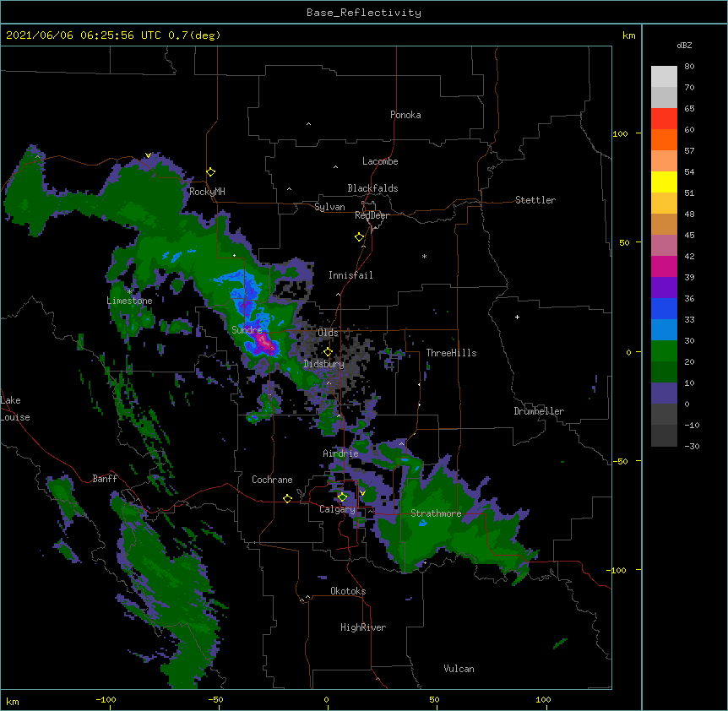Click the purple 39-36 dBZ legend swatch
This screenshot has height=711, width=728.
pyautogui.click(x=664, y=288)
